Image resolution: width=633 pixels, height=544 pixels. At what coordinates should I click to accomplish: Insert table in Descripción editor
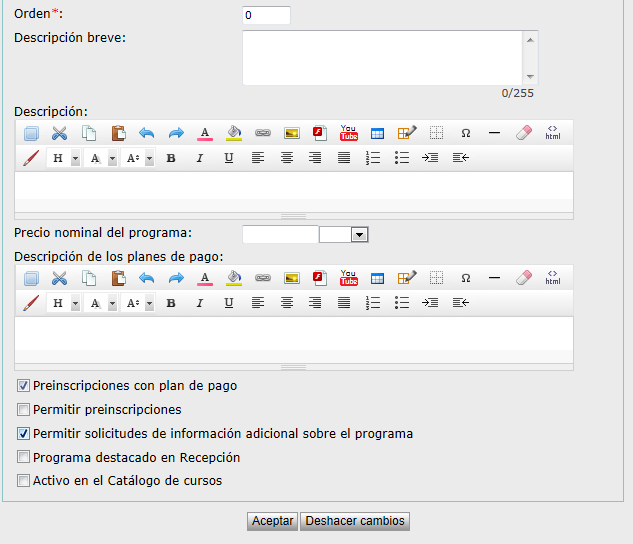coord(377,133)
